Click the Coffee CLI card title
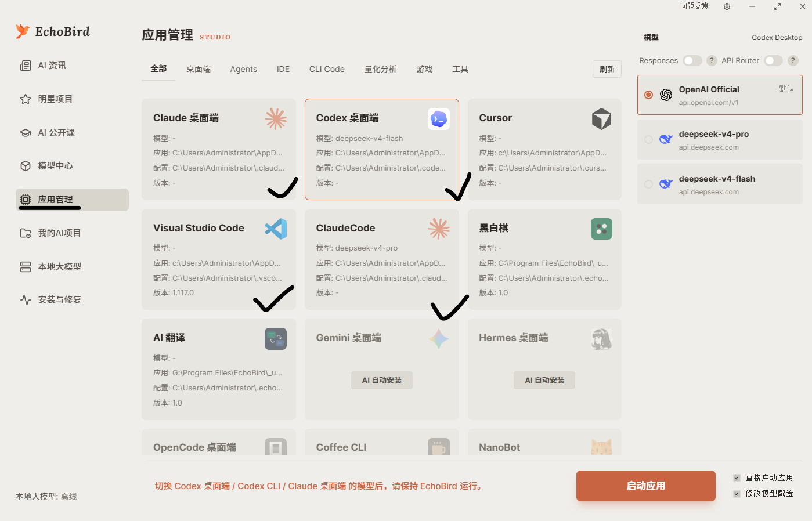The height and width of the screenshot is (521, 812). click(341, 447)
